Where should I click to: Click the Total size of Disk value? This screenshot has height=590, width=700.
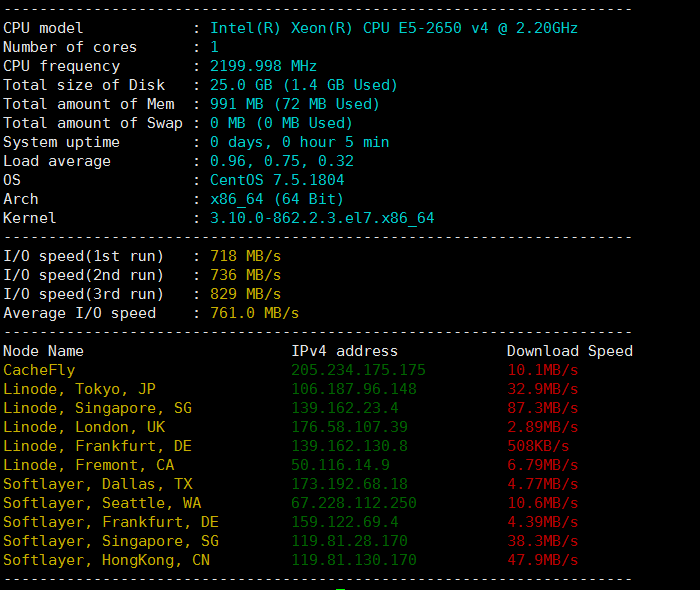click(x=303, y=85)
